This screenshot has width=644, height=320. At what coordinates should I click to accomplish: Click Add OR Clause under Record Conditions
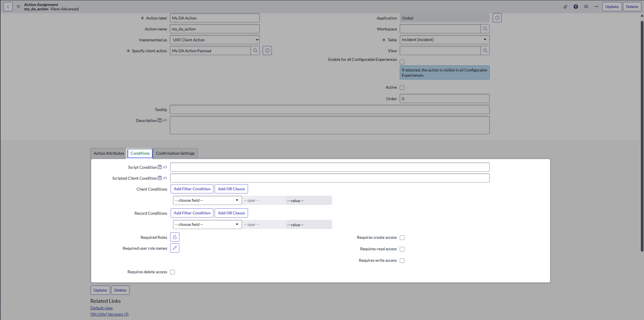[x=231, y=213]
